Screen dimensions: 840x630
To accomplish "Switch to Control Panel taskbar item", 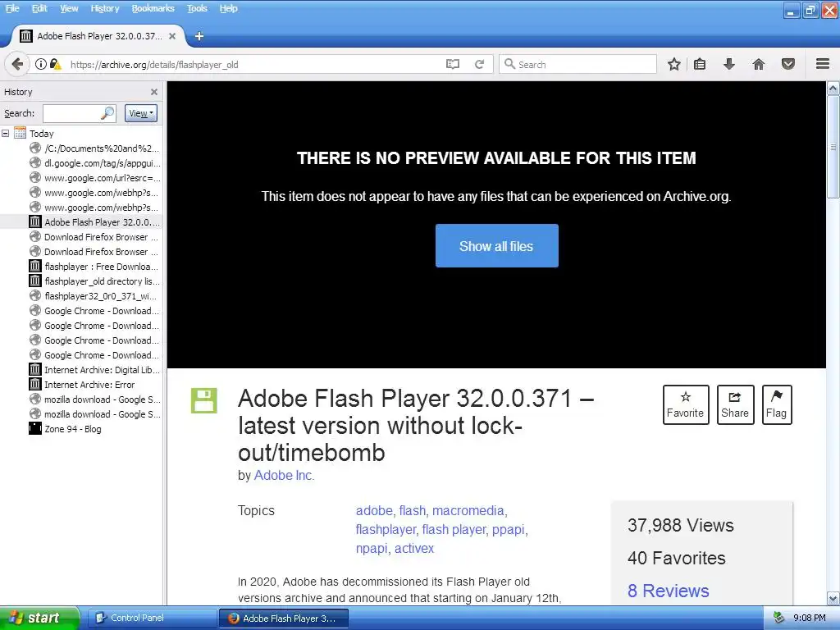I will point(152,618).
